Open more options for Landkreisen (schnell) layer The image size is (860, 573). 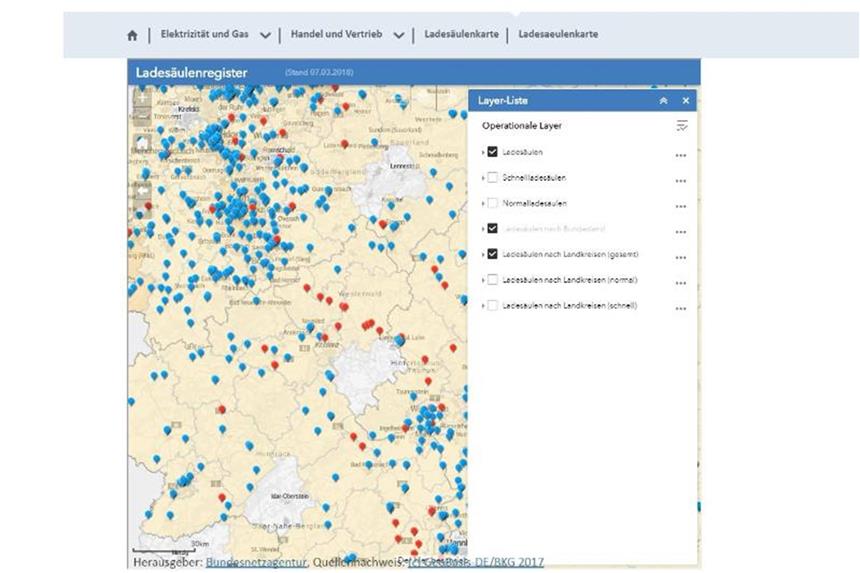pyautogui.click(x=681, y=309)
